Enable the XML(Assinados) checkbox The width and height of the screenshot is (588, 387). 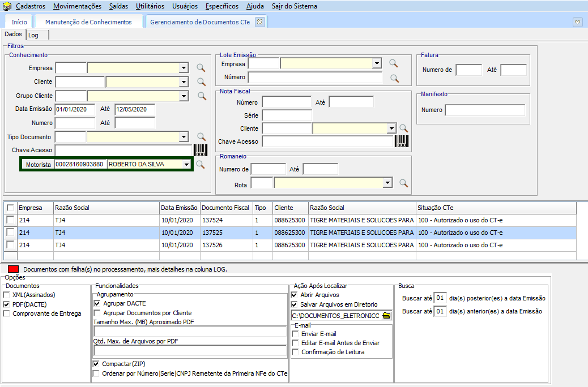click(x=7, y=295)
